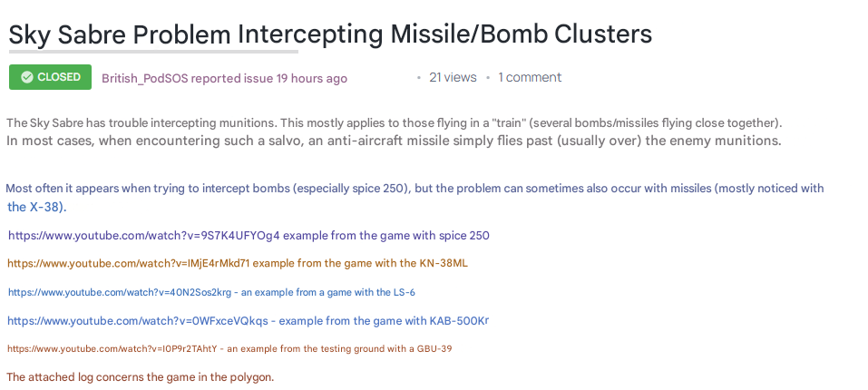Screen dimensions: 868x390
Task: Click the line beginning 'Most often it appears'
Action: pyautogui.click(x=414, y=189)
